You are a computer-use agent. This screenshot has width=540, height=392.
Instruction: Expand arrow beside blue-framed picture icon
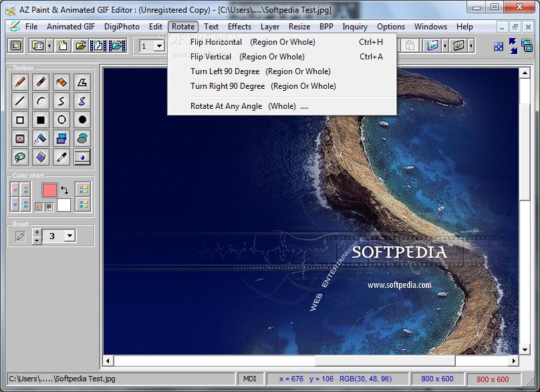pos(445,45)
